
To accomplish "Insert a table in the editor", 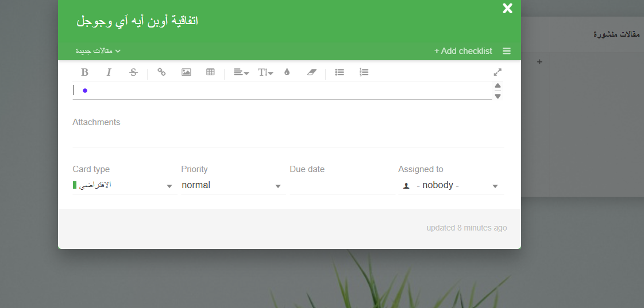I will point(210,72).
